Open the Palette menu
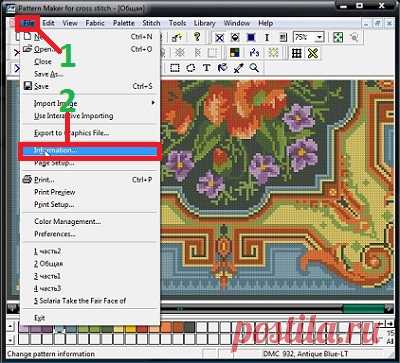The height and width of the screenshot is (363, 400). (x=124, y=23)
